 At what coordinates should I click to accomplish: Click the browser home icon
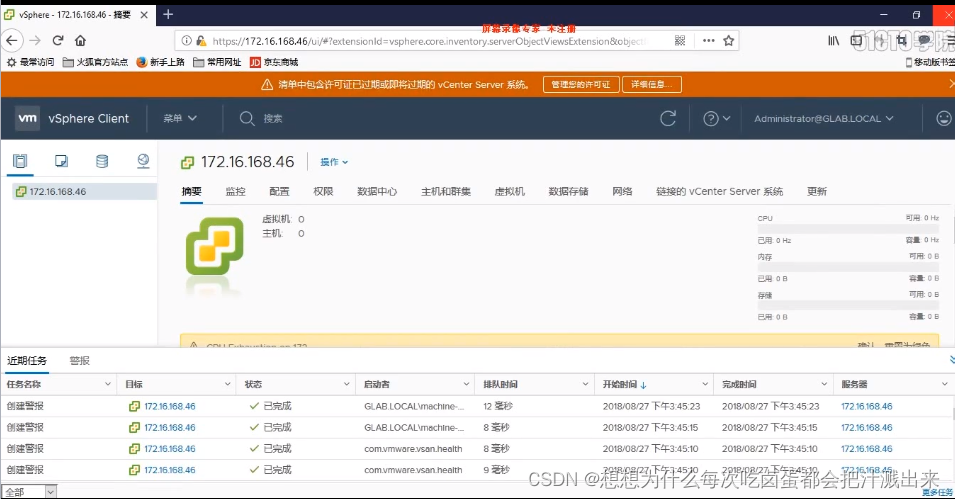[x=80, y=41]
